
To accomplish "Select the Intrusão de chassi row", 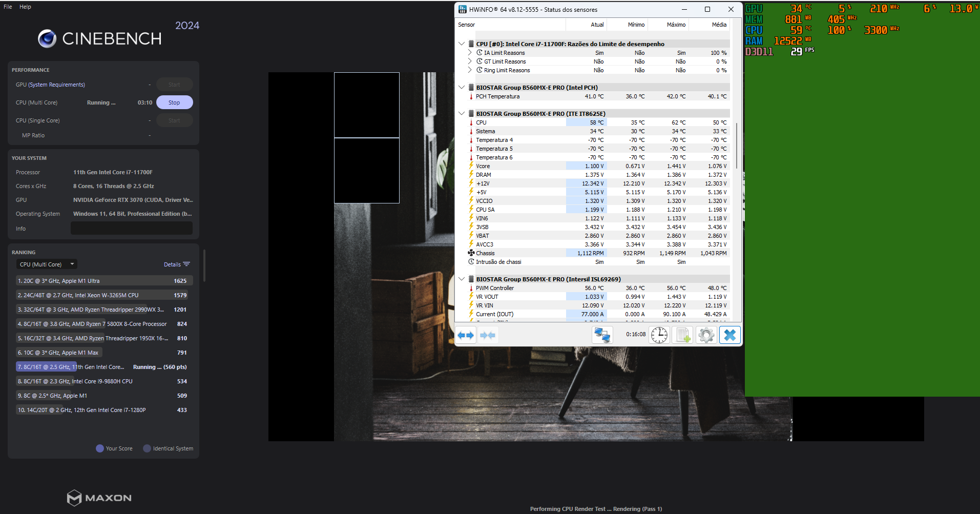I will [598, 262].
